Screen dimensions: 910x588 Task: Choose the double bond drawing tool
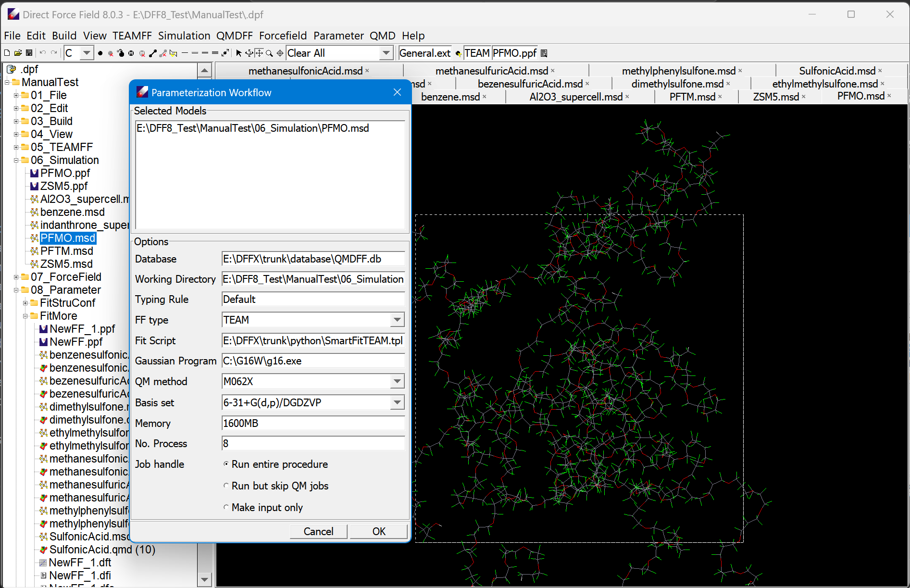pyautogui.click(x=205, y=53)
